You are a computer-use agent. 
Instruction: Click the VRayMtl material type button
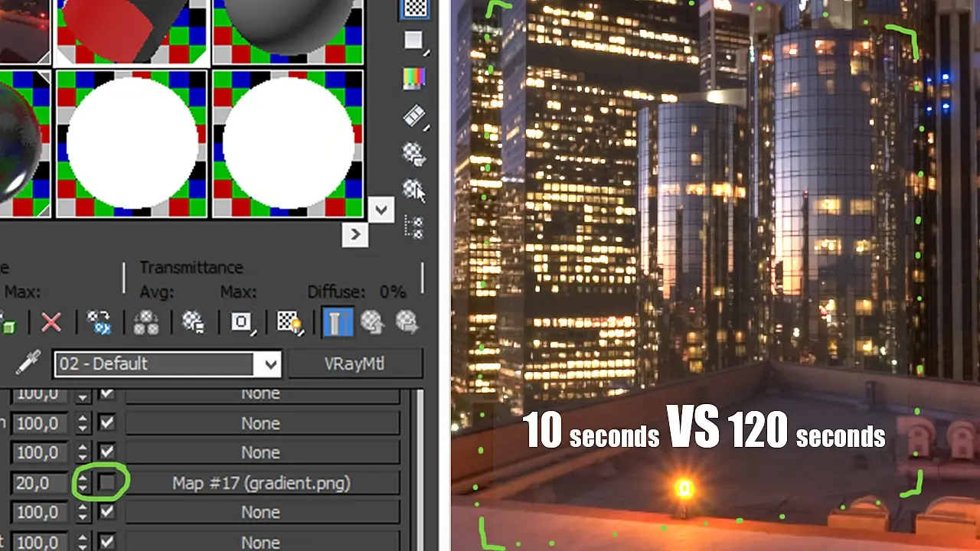pos(354,364)
